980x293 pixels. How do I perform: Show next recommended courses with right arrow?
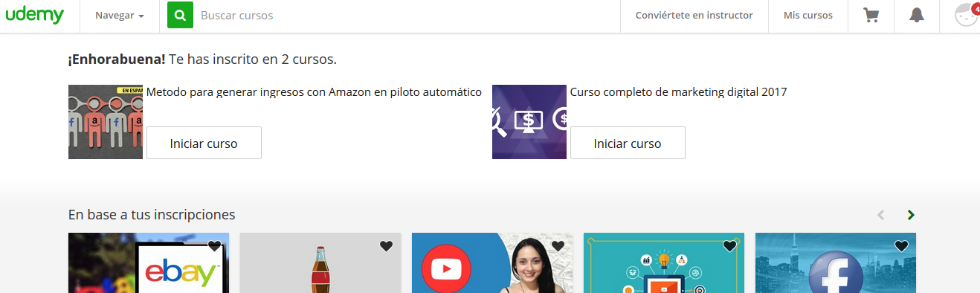click(911, 215)
